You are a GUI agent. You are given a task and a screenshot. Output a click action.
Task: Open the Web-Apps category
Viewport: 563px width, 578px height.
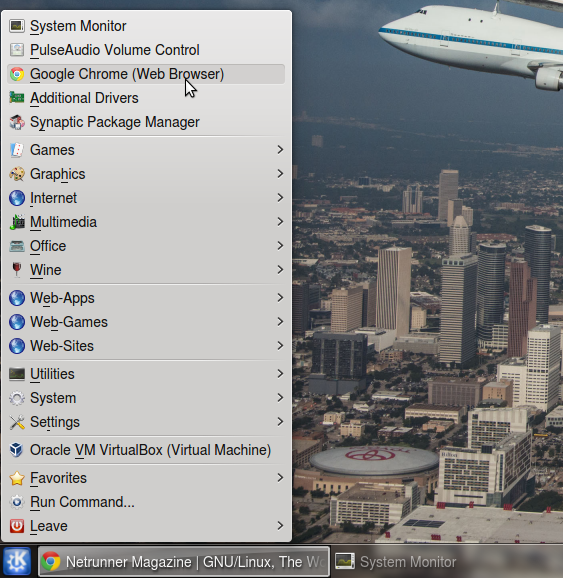tap(146, 298)
